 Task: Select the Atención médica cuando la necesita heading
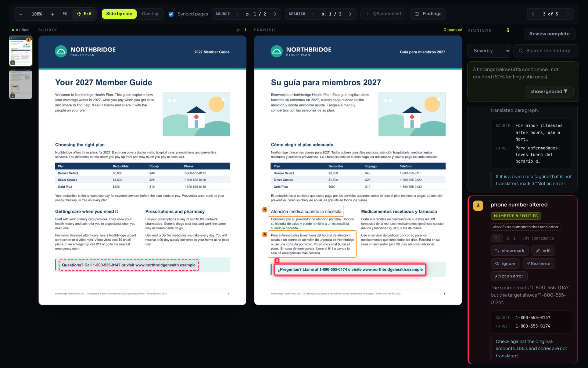coord(306,212)
